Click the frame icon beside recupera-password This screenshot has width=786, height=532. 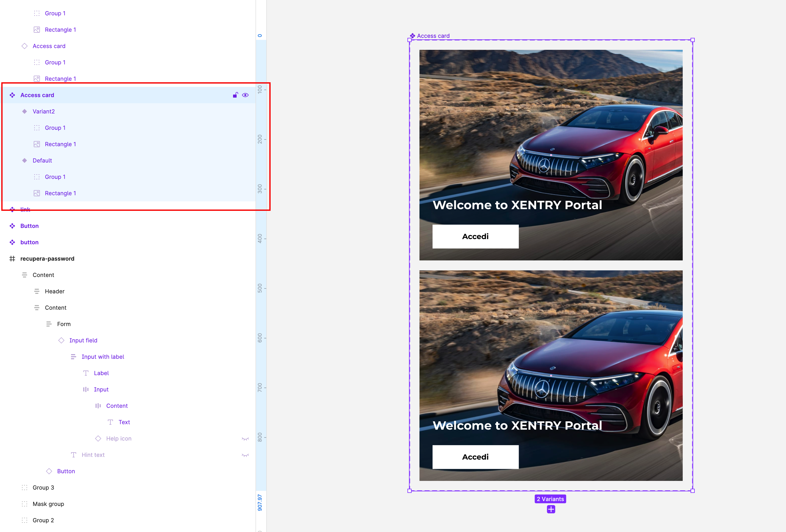[x=12, y=258]
